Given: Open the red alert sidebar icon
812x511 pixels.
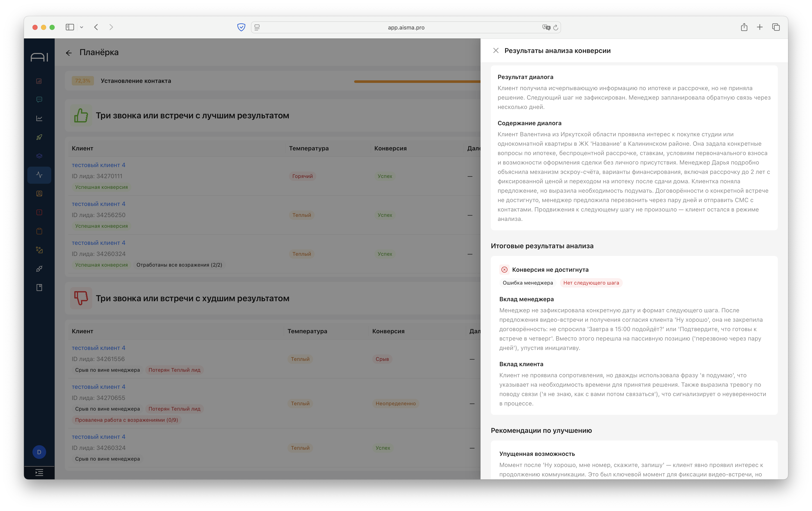Looking at the screenshot, I should click(39, 212).
